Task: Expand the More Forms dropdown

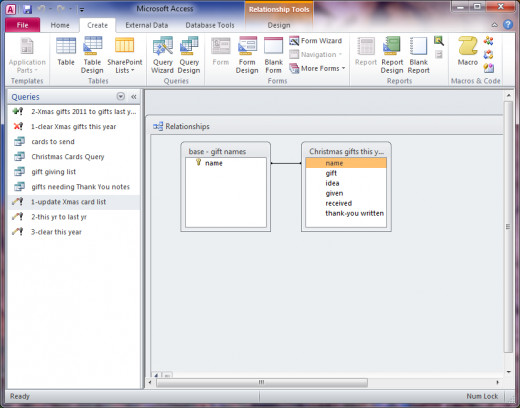Action: pyautogui.click(x=317, y=68)
